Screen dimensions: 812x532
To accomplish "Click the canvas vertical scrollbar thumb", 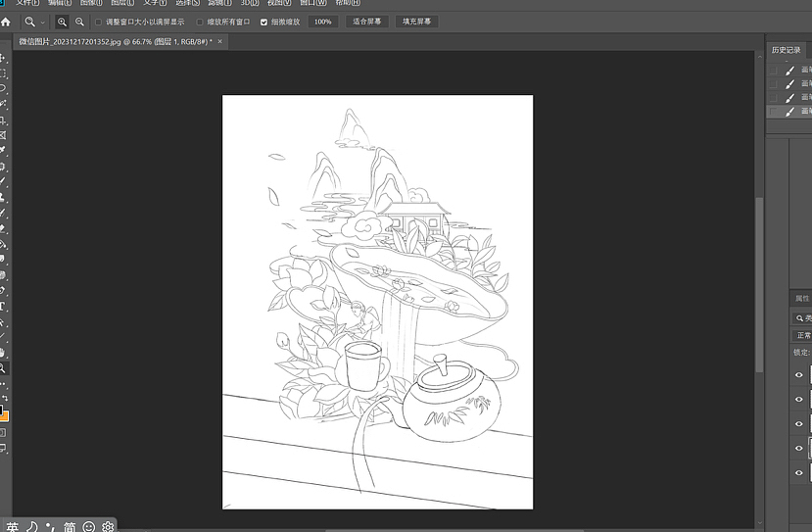I will pyautogui.click(x=759, y=284).
